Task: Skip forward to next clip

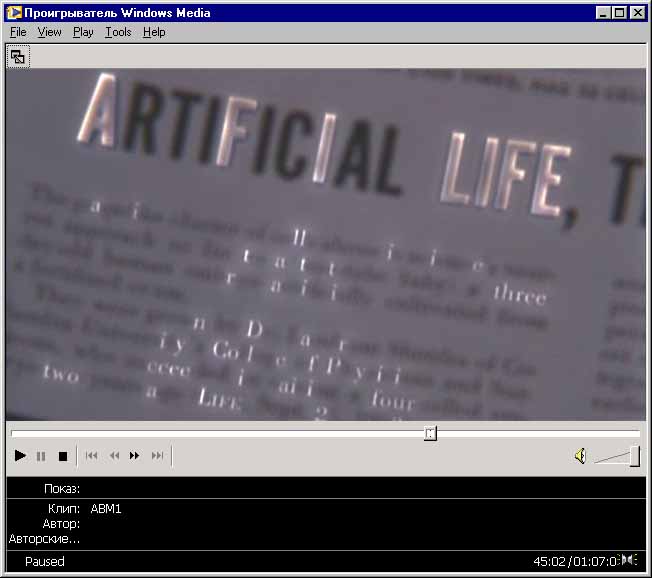Action: pyautogui.click(x=157, y=456)
